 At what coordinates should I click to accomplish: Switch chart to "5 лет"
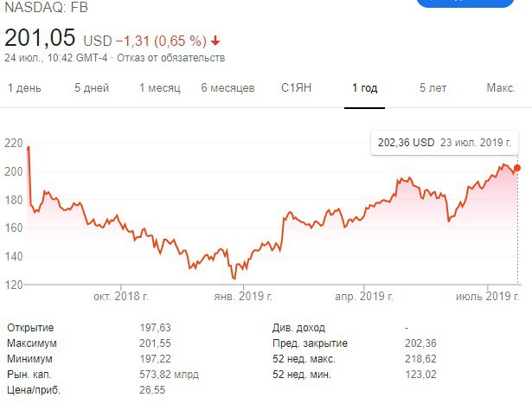click(433, 88)
